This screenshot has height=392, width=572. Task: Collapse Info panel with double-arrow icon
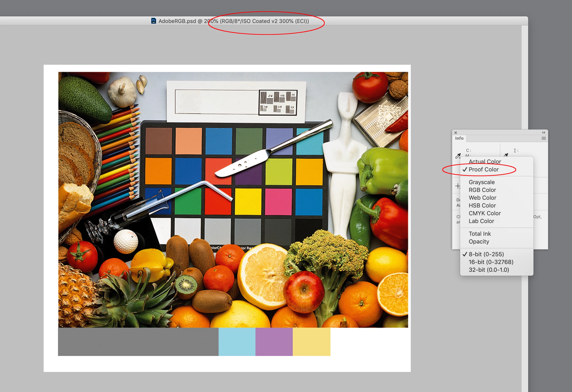[544, 132]
